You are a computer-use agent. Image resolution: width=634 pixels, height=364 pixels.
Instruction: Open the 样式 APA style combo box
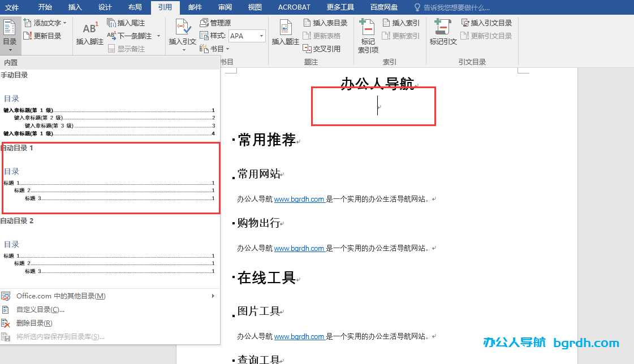[247, 36]
